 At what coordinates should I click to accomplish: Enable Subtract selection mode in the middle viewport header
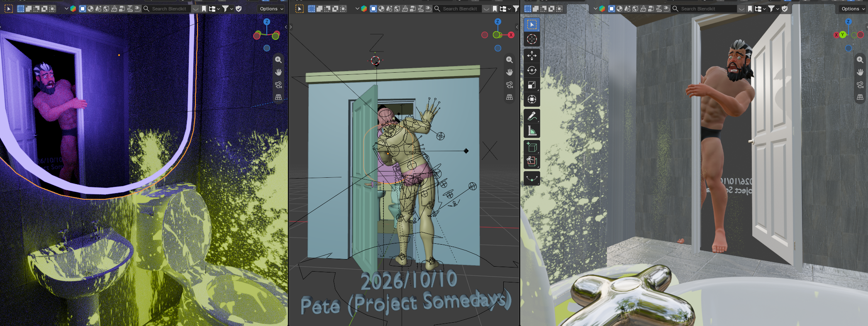(327, 9)
